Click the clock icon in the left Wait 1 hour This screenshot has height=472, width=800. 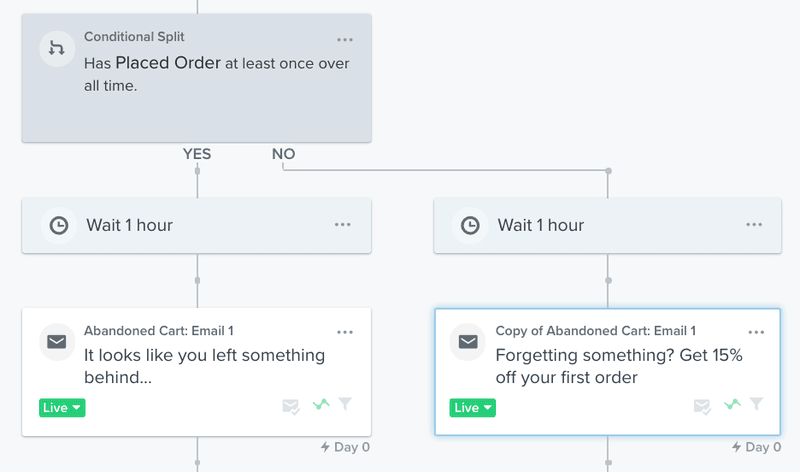coord(59,225)
